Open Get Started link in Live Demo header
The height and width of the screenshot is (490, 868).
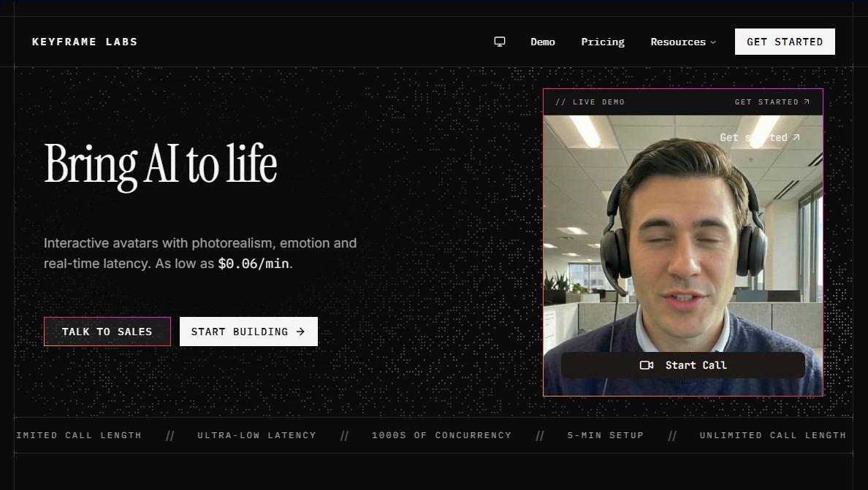tap(772, 102)
